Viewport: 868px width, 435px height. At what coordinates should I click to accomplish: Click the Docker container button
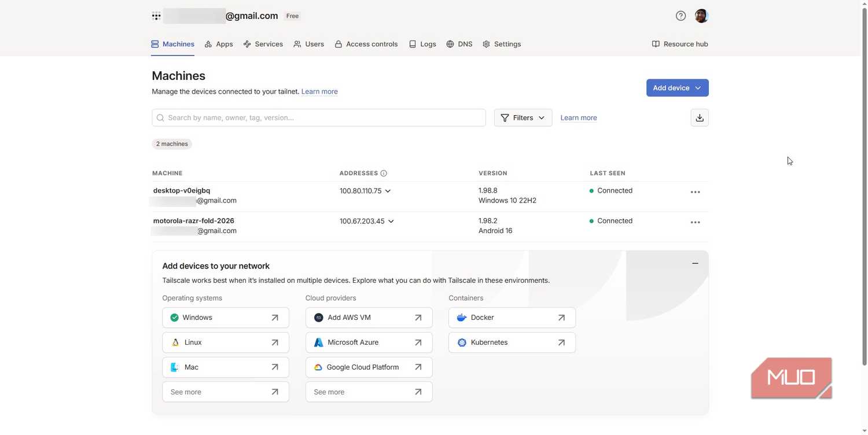point(512,318)
